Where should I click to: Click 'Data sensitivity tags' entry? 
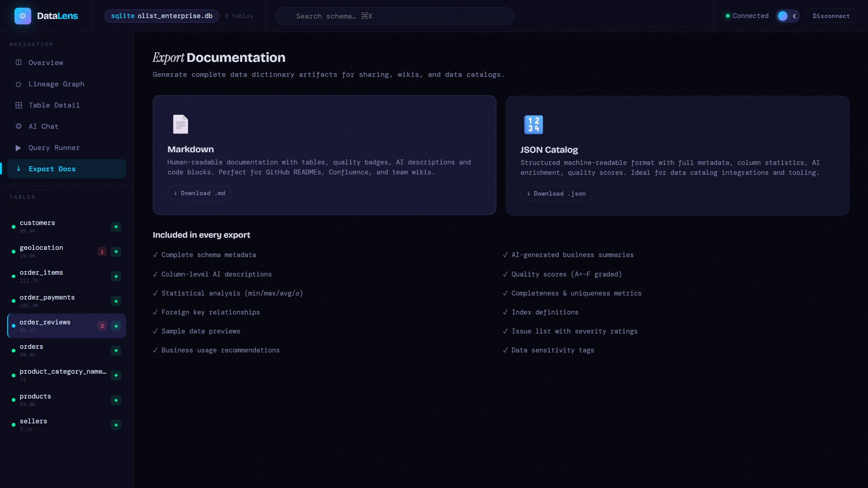pyautogui.click(x=548, y=350)
